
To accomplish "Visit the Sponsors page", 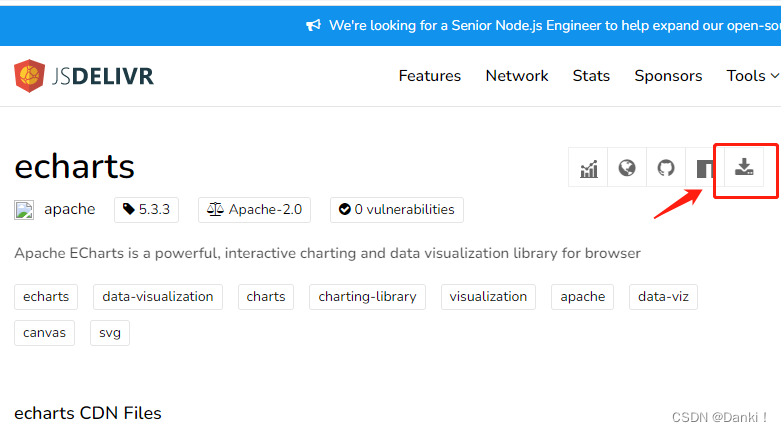I will point(668,76).
